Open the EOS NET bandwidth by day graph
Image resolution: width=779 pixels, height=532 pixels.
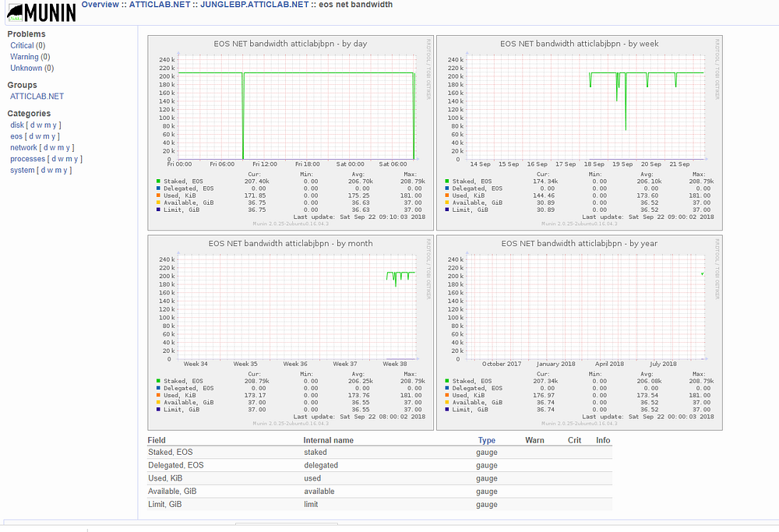pyautogui.click(x=291, y=132)
